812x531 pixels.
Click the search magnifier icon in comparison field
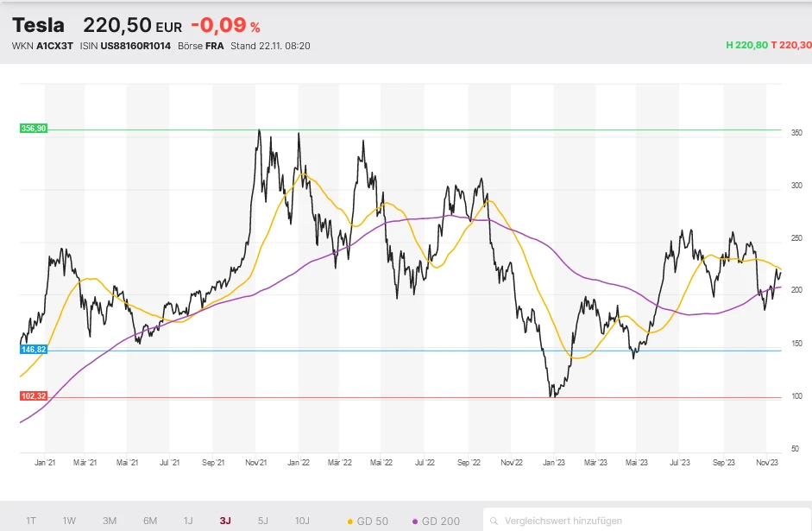coord(494,522)
